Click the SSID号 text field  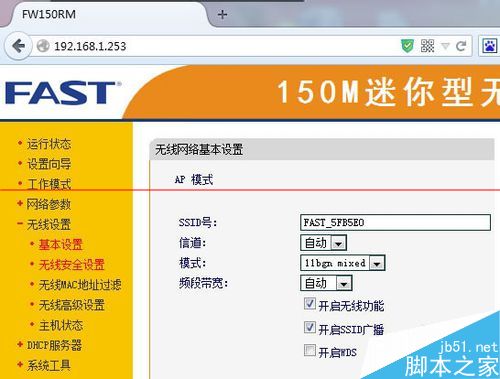[x=395, y=222]
